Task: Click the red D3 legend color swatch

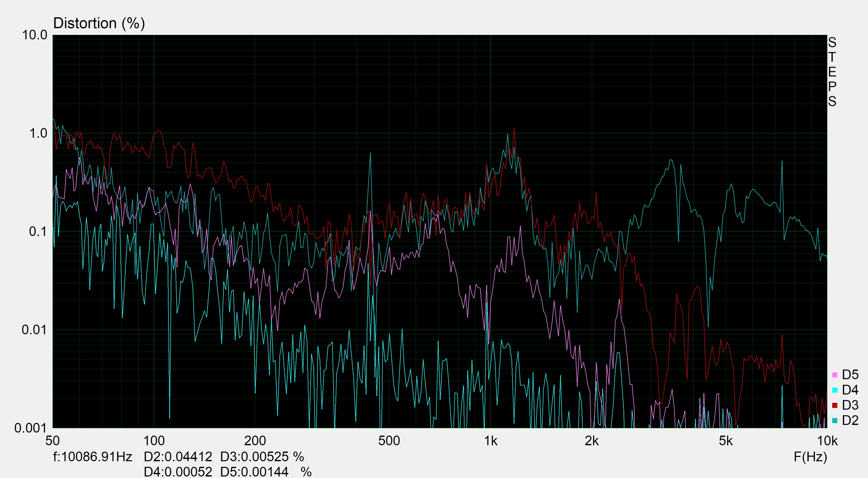Action: coord(835,405)
